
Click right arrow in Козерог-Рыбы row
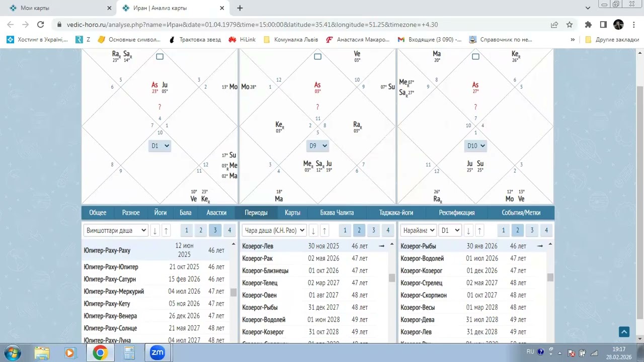540,246
